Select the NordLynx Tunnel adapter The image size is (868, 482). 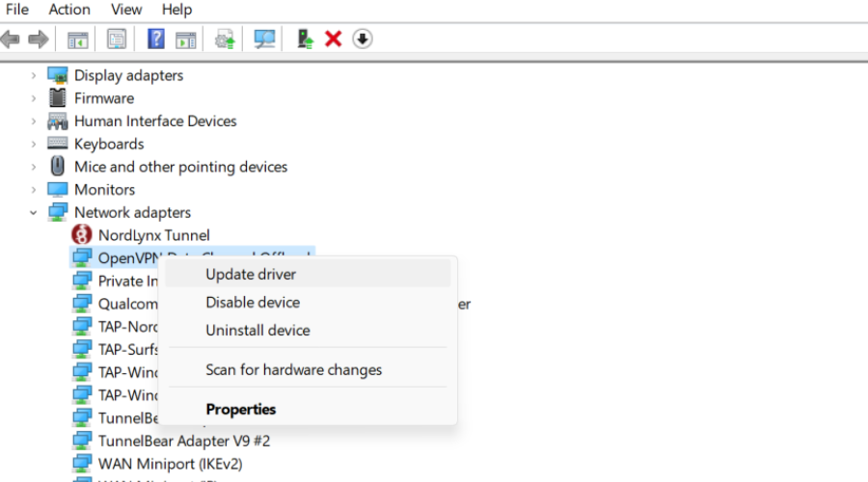pos(153,235)
